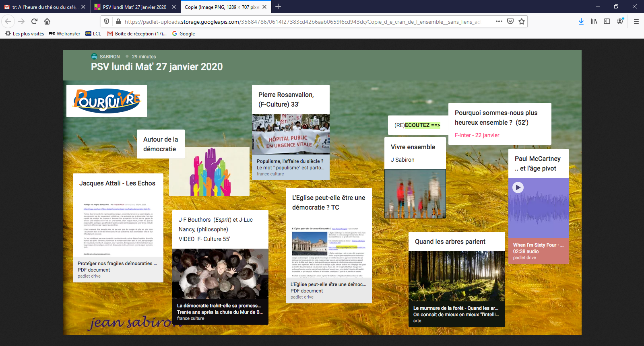Screen dimensions: 644x346
Task: Expand page actions three-dot menu
Action: coord(499,21)
